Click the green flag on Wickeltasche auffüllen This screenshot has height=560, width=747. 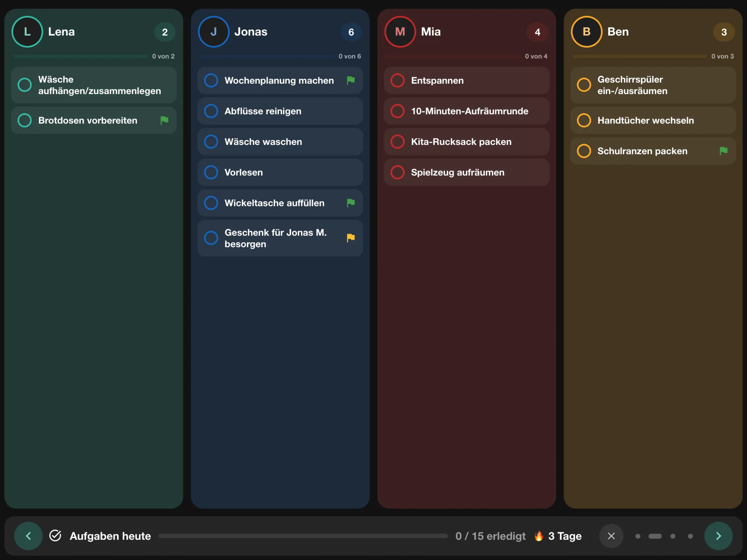click(351, 203)
